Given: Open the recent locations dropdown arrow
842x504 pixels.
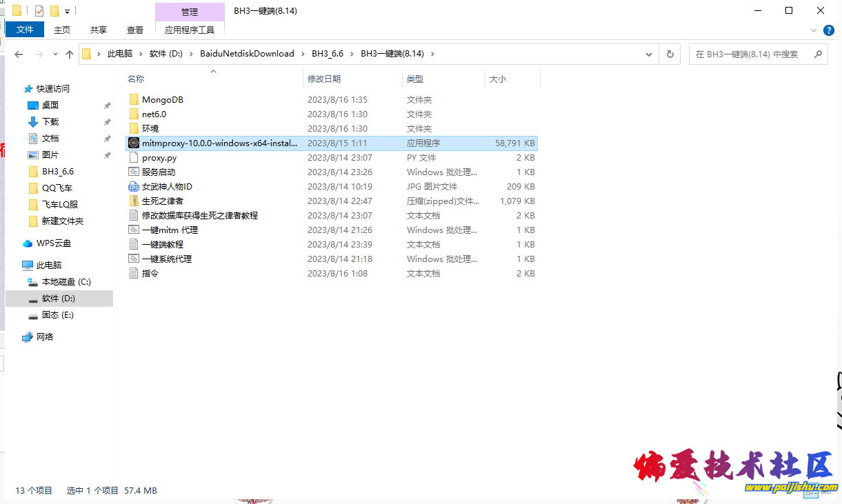Looking at the screenshot, I should point(54,54).
